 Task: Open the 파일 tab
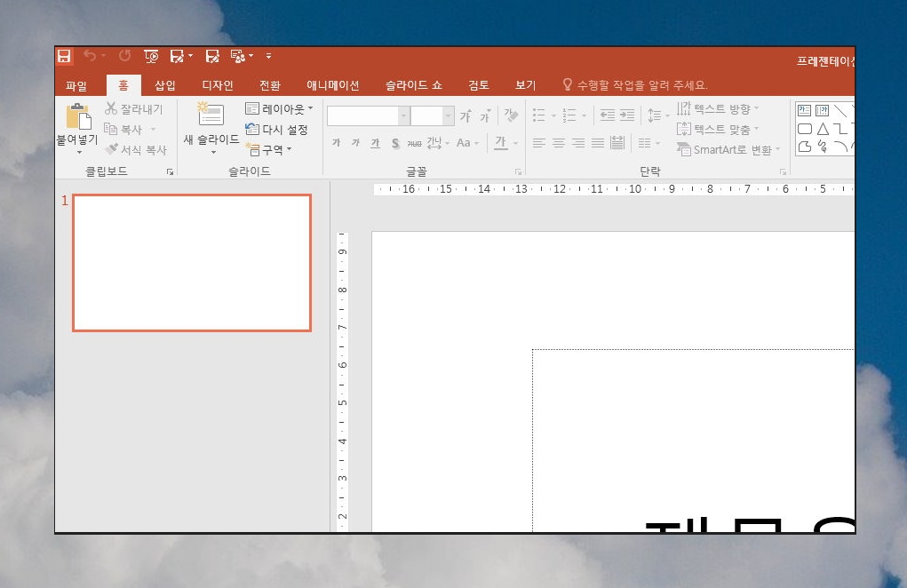click(76, 85)
